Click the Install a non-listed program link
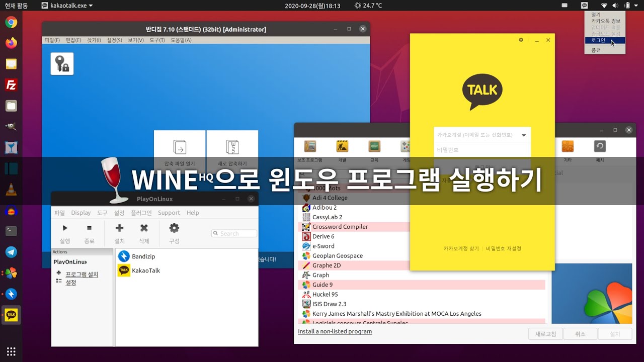Image resolution: width=644 pixels, height=362 pixels. pyautogui.click(x=335, y=331)
